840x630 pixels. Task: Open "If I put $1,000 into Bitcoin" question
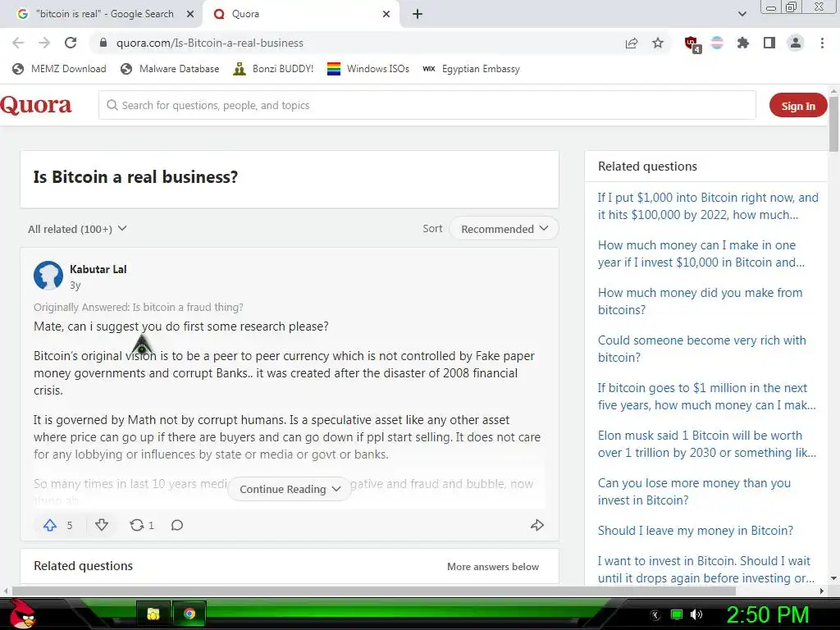click(708, 206)
